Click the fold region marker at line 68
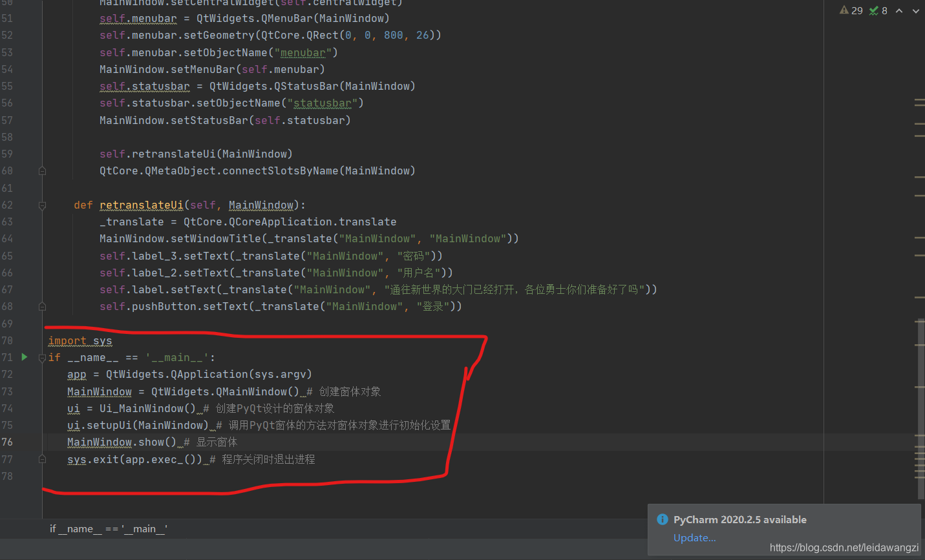Screen dimensions: 925x560 [x=42, y=306]
